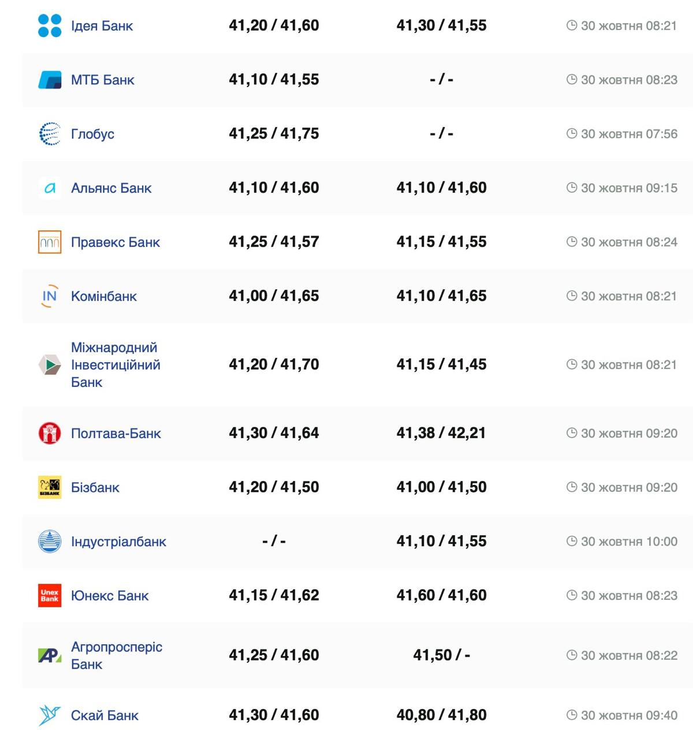Open the Полтава-Банк name link

point(116,433)
